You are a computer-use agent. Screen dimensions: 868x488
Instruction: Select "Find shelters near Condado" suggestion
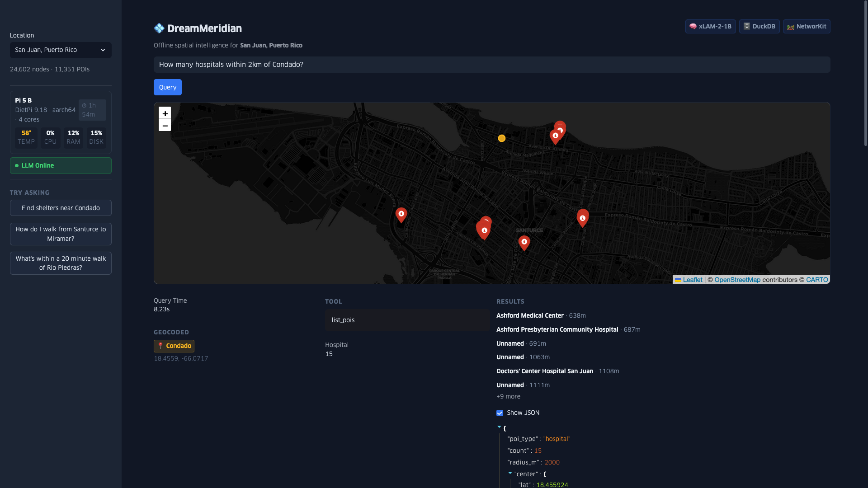(61, 208)
